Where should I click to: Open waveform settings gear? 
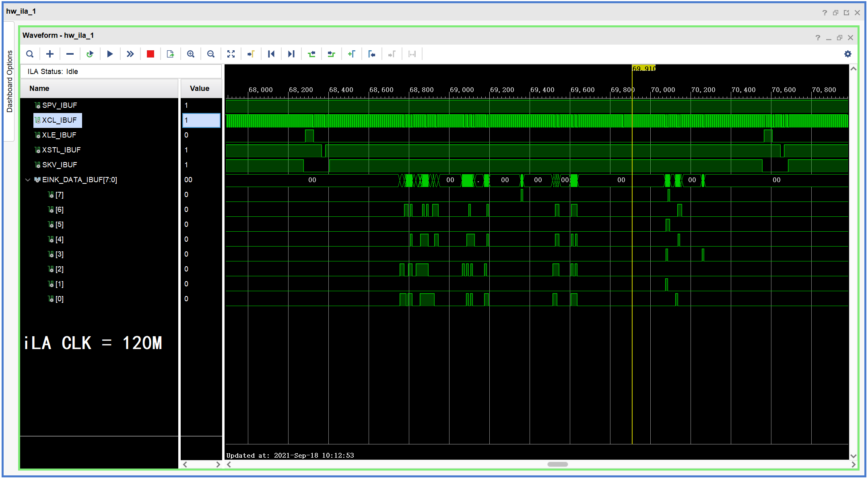[x=848, y=54]
